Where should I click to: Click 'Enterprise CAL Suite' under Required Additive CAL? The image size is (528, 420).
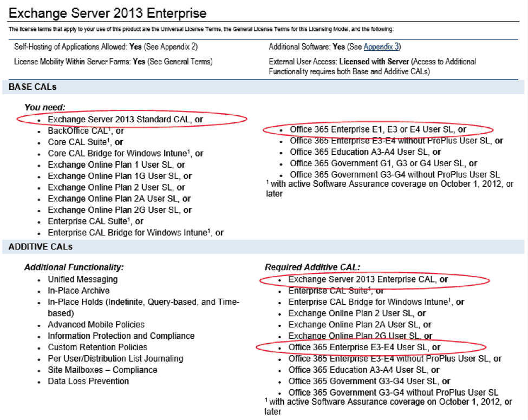tap(336, 291)
